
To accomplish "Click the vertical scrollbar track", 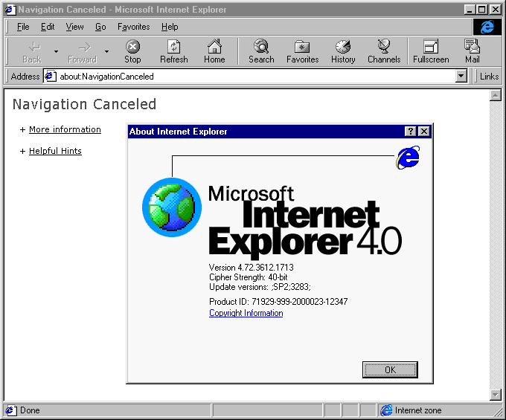I will [495, 245].
